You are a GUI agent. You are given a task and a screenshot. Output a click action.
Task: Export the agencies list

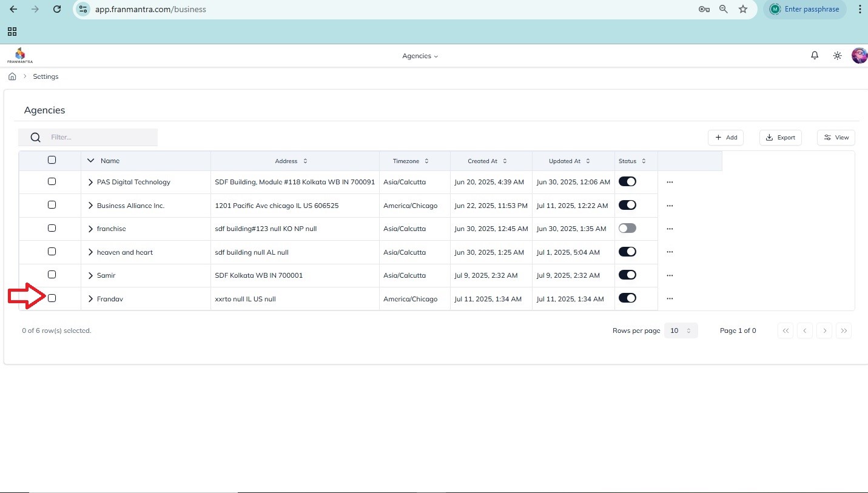tap(780, 138)
